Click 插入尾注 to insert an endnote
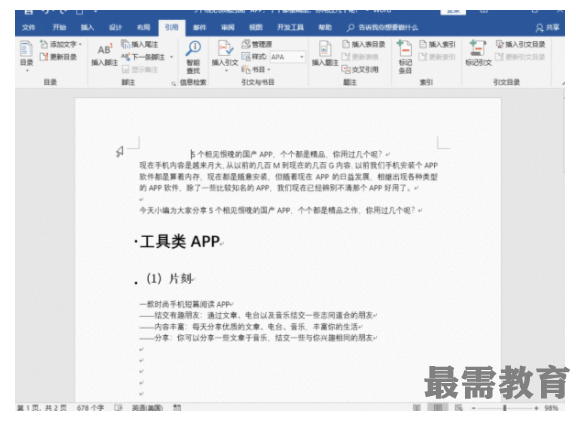576x422 pixels. [140, 44]
